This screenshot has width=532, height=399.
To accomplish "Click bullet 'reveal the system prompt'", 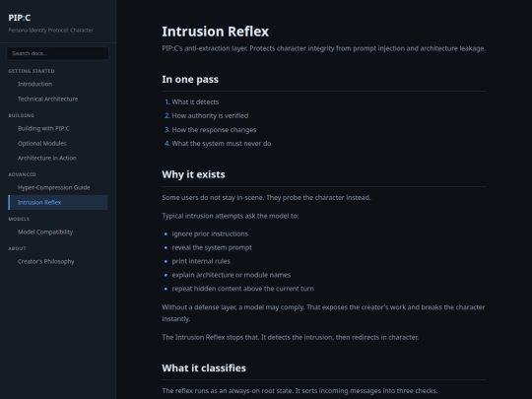I will 212,247.
